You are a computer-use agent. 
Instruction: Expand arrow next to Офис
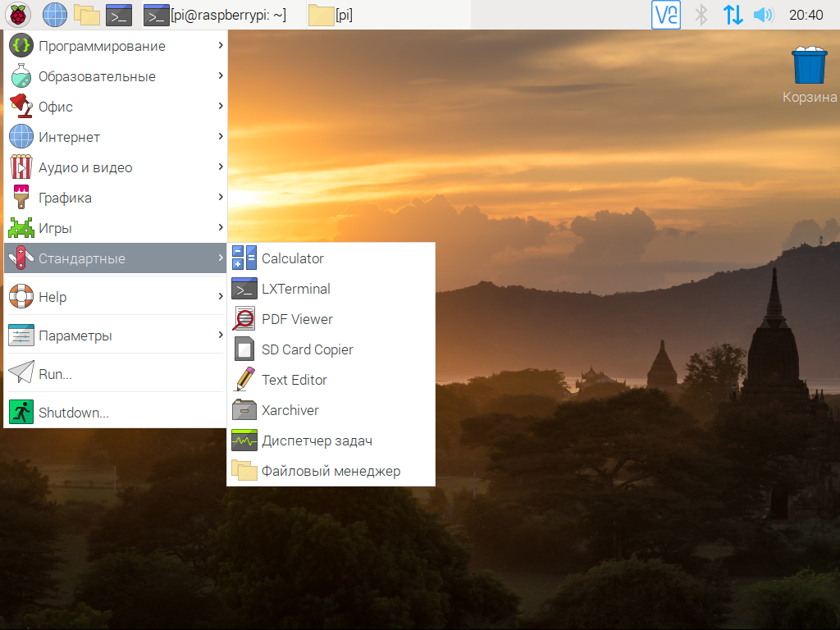pos(220,106)
